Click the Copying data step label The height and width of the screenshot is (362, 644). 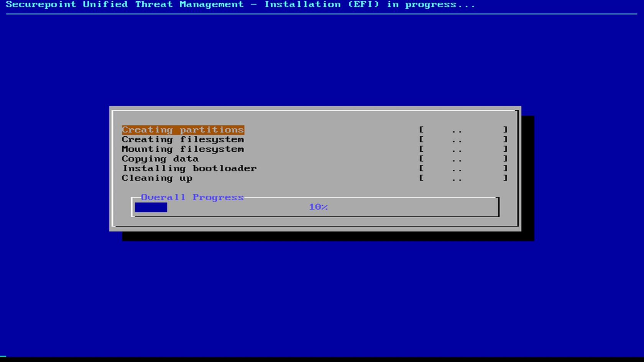point(160,159)
